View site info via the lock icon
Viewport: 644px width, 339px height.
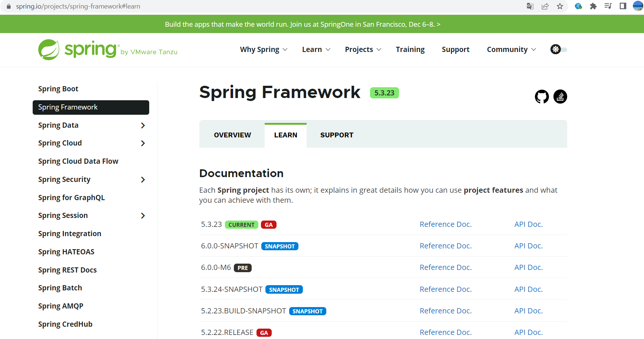tap(9, 6)
